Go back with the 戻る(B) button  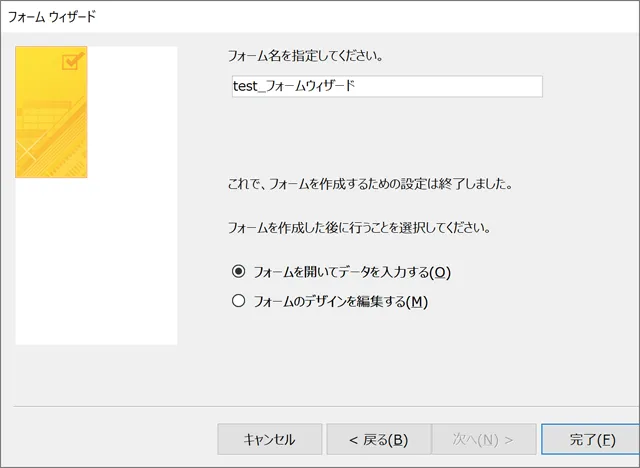click(378, 439)
